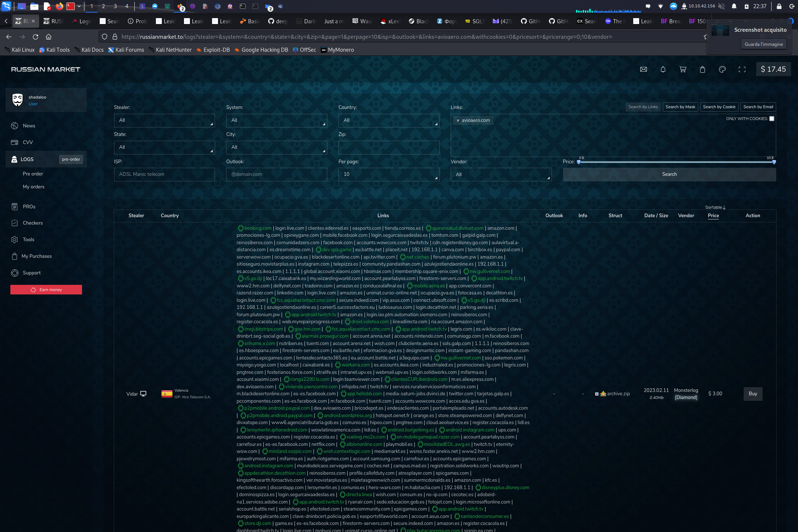The width and height of the screenshot is (798, 532).
Task: Launch Firefox from the top panel
Action: [x=59, y=6]
